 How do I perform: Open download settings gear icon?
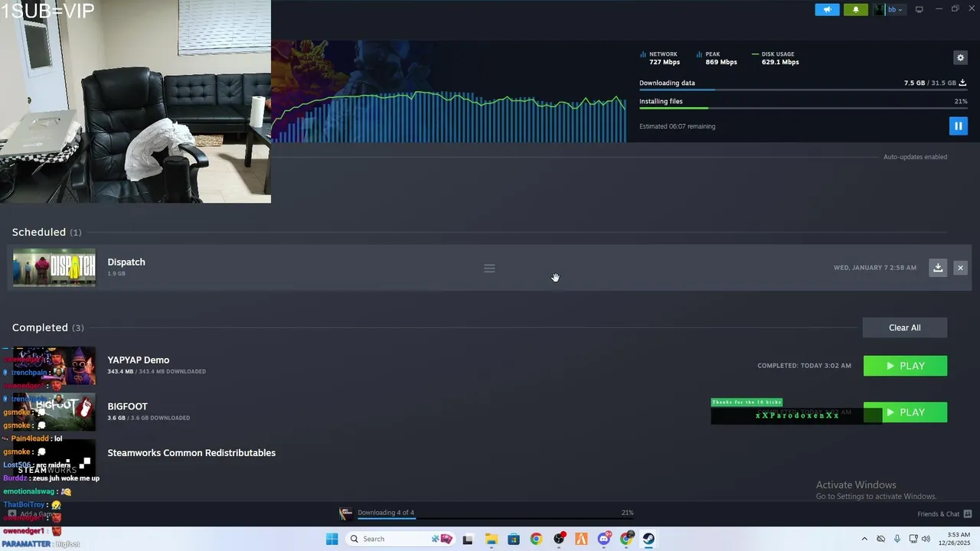[960, 57]
